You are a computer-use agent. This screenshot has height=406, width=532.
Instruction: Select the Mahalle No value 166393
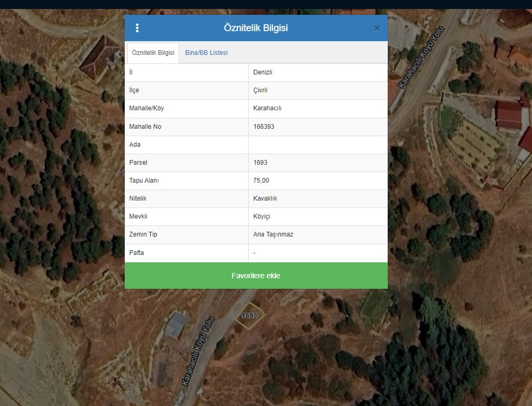tap(264, 127)
